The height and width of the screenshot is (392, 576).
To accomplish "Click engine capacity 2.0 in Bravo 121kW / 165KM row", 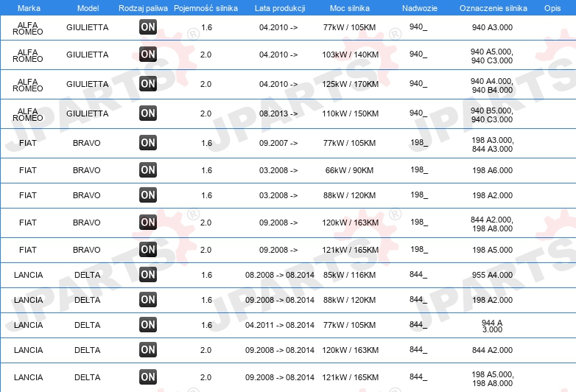I will click(x=206, y=250).
